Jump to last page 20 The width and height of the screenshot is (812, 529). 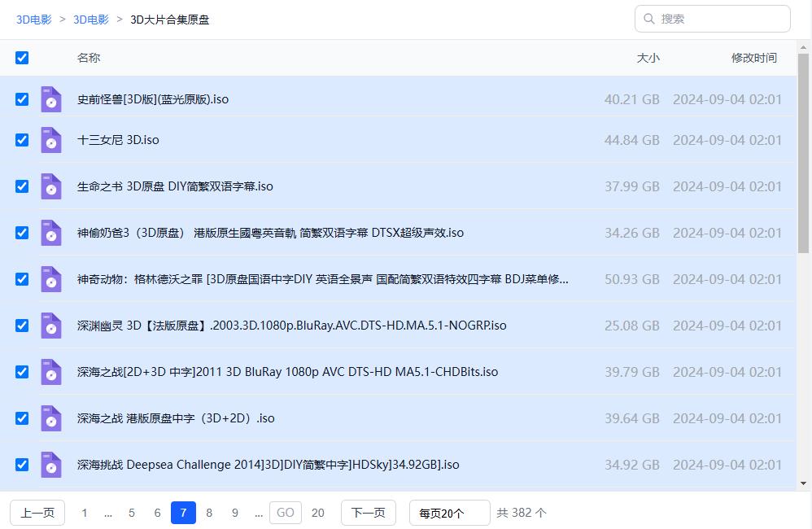click(318, 513)
